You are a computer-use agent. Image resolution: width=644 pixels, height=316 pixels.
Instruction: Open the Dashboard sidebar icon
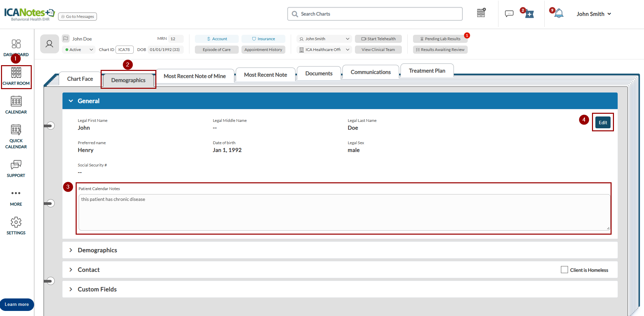point(16,44)
